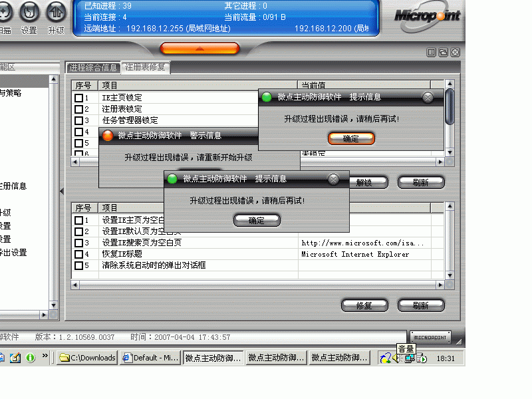Tick the checkbox for 注册表锁定
This screenshot has height=399, width=532.
pyautogui.click(x=78, y=109)
